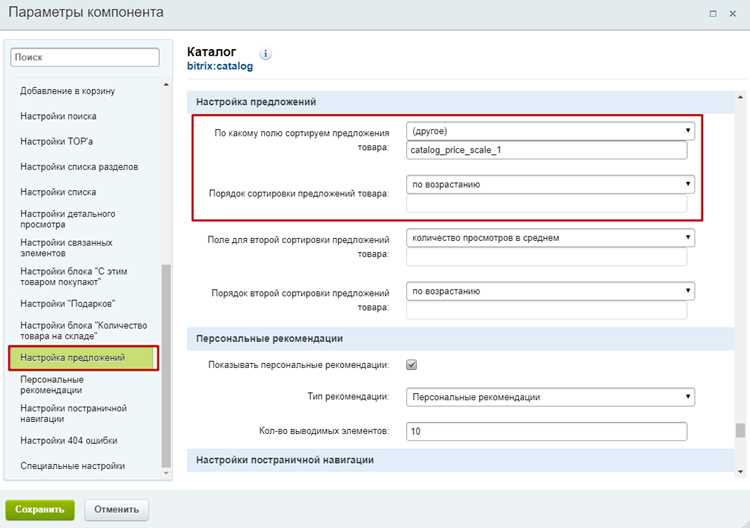
Task: Click the Отменить button
Action: coord(116,510)
